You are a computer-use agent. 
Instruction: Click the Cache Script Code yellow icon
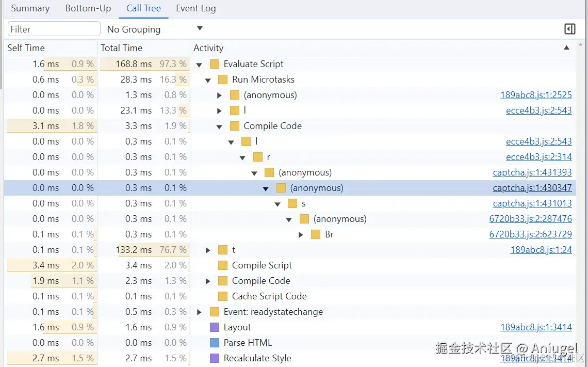tap(223, 296)
